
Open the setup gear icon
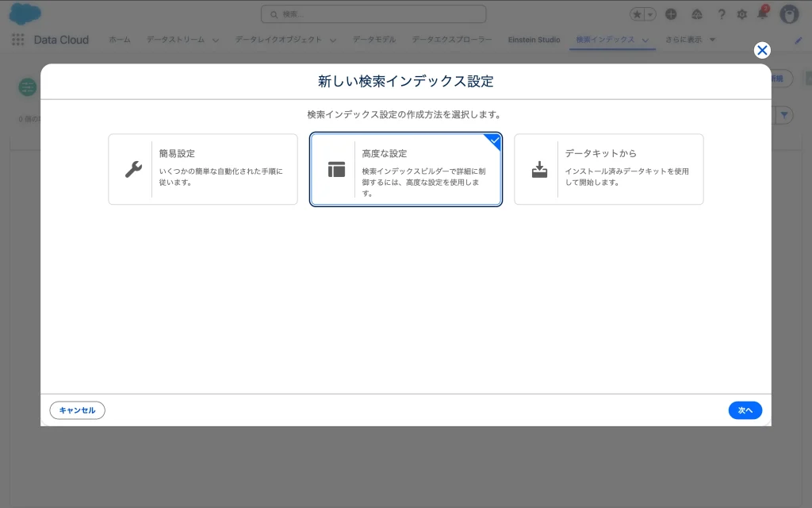click(742, 14)
